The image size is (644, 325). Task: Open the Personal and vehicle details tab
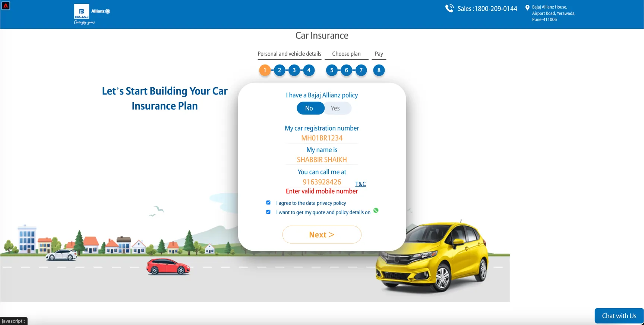290,54
